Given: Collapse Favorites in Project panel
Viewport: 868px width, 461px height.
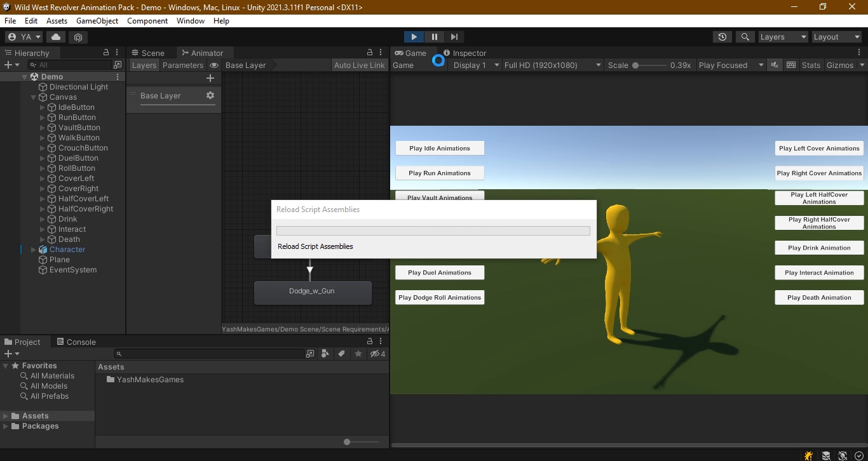Looking at the screenshot, I should coord(6,366).
